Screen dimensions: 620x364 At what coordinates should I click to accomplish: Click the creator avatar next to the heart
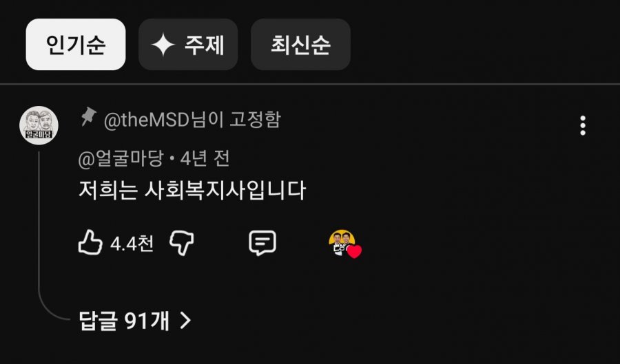pyautogui.click(x=341, y=242)
